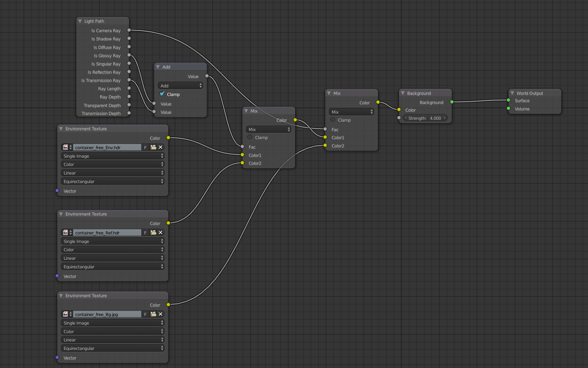Disable Clamp checkbox in Add node
Viewport: 588px width, 368px height.
click(x=162, y=94)
